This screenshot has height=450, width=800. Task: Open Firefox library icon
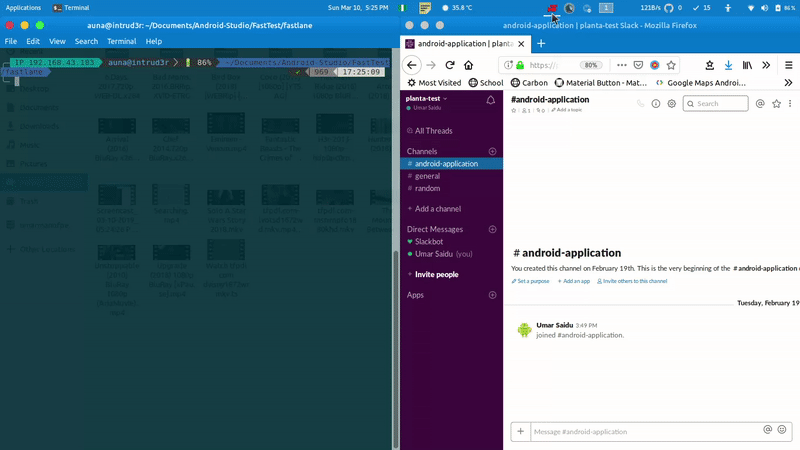tap(747, 65)
